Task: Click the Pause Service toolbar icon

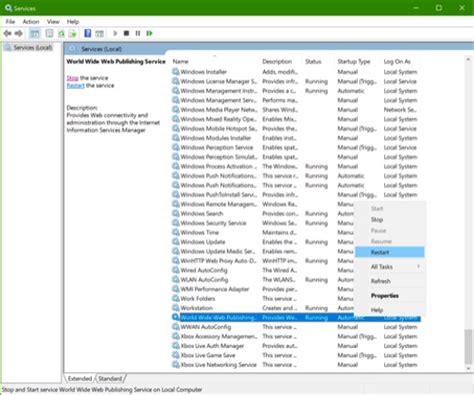Action: pyautogui.click(x=138, y=33)
